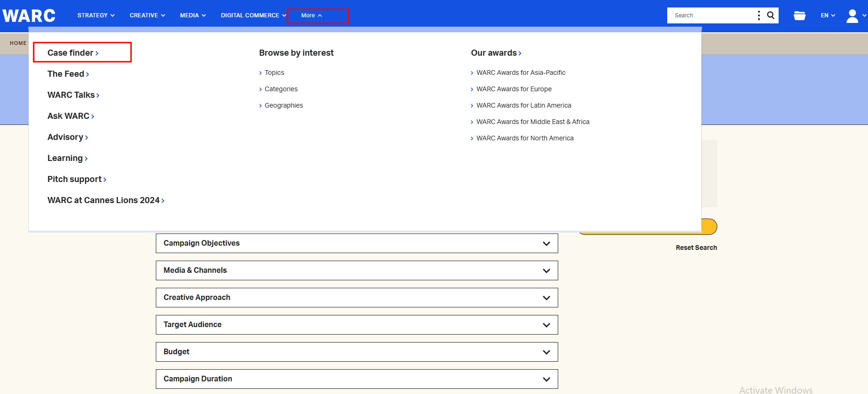
Task: Expand the Campaign Objectives filter
Action: [x=357, y=243]
